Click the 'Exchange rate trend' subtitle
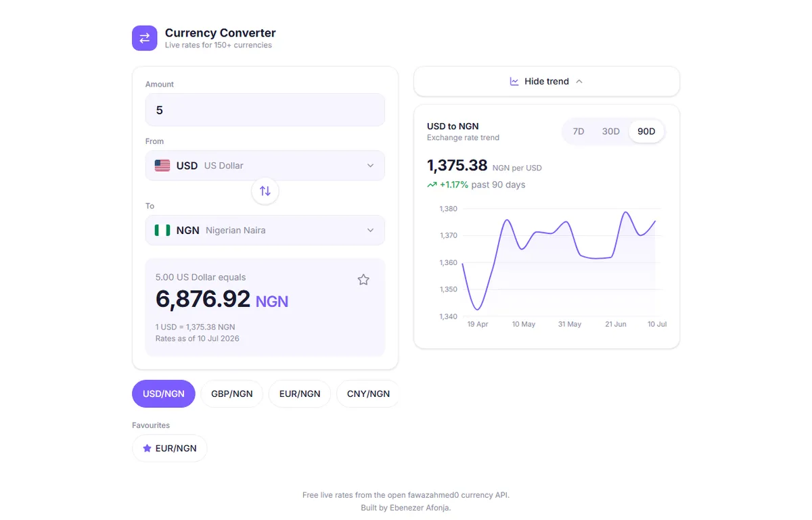 [463, 137]
